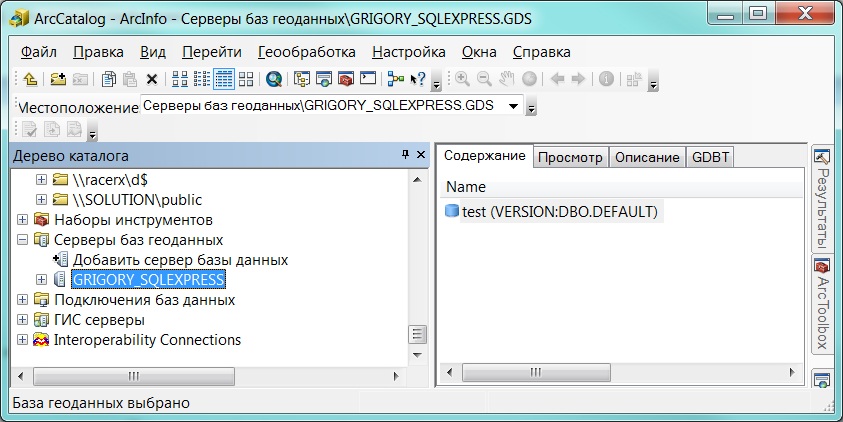Open the Search window icon
Image resolution: width=843 pixels, height=422 pixels.
coord(274,80)
